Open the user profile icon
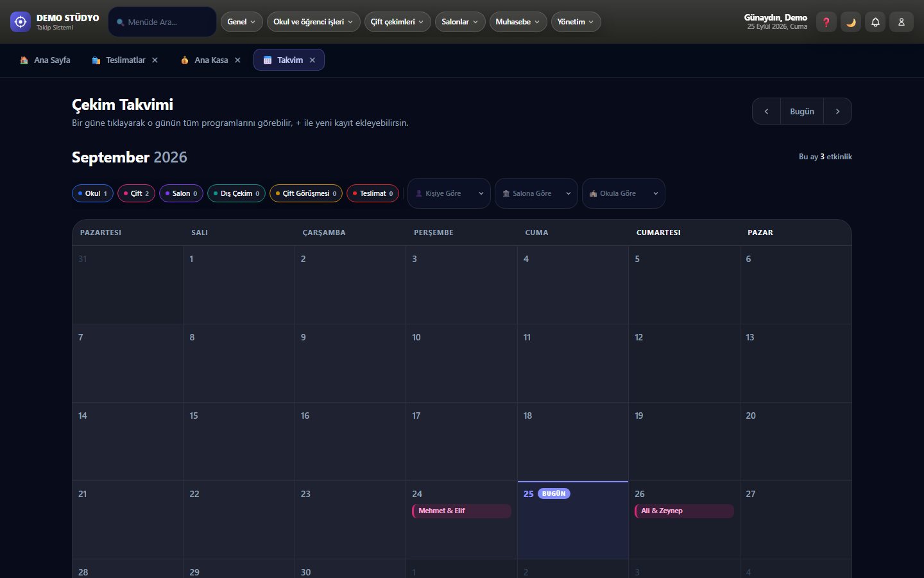 click(x=902, y=22)
